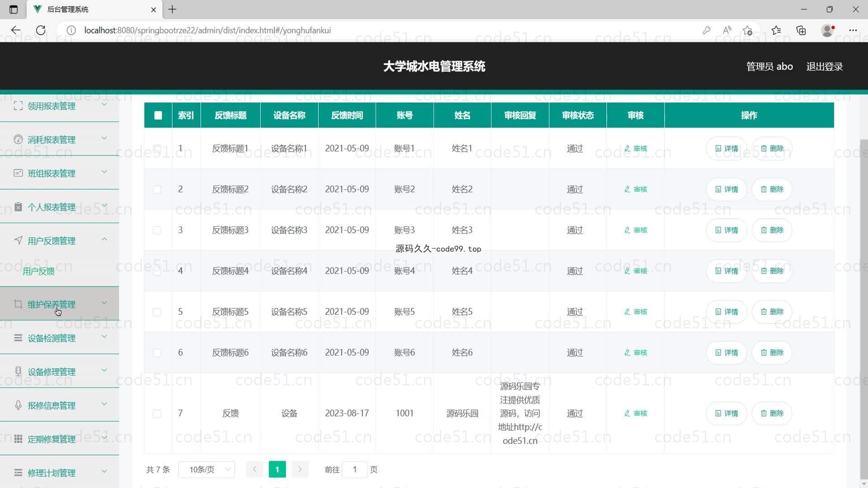The width and height of the screenshot is (868, 488).
Task: Open 详情 for row 反馈标题2
Action: point(726,189)
